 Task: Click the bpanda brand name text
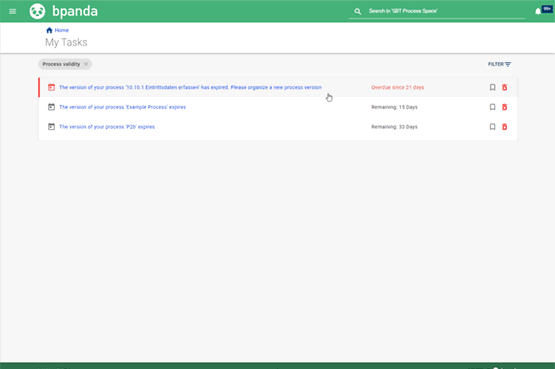[x=75, y=11]
